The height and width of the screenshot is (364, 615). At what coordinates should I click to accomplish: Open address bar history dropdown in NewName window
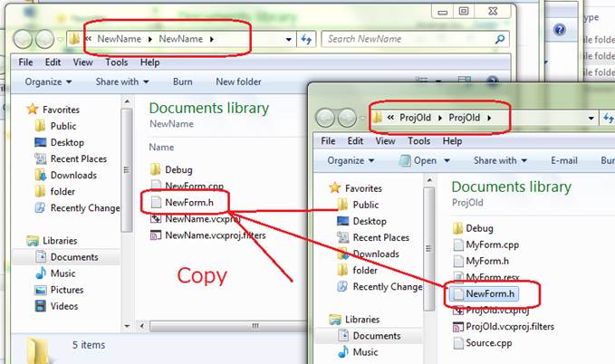click(x=289, y=40)
